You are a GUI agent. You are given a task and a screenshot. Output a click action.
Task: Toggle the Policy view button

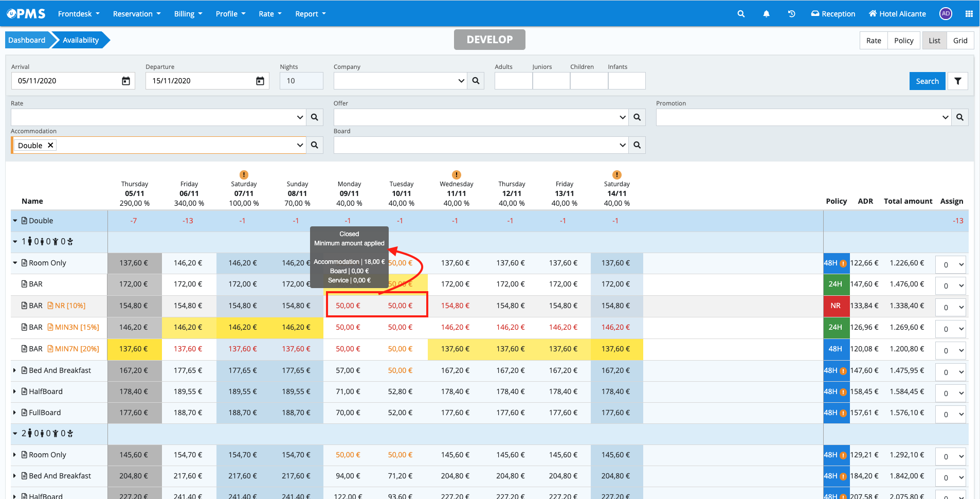(903, 41)
